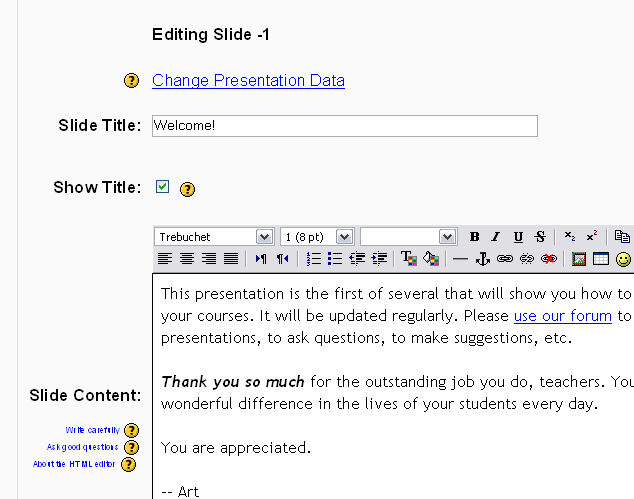Click the underline formatting icon
The width and height of the screenshot is (634, 499).
coord(518,237)
